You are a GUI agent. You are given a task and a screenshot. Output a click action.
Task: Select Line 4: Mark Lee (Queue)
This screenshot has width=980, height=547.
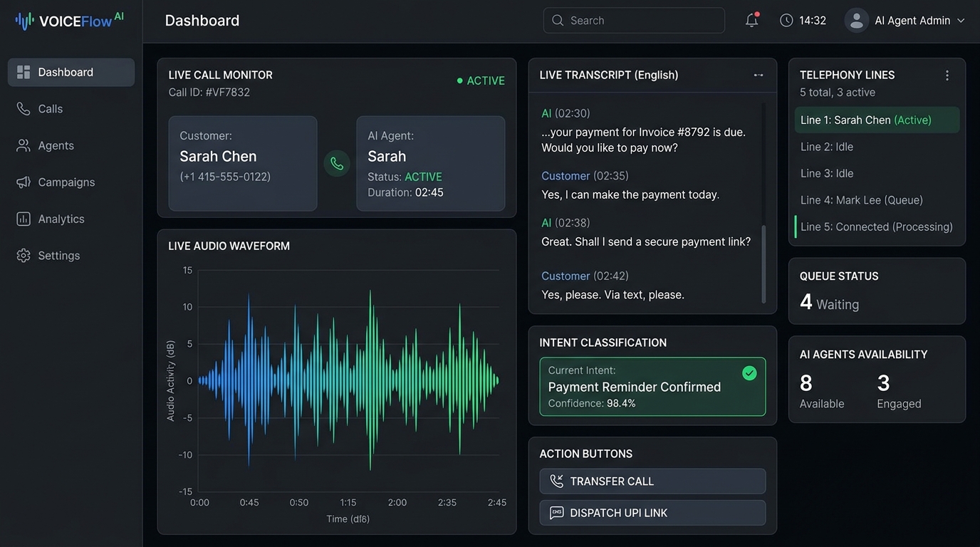pyautogui.click(x=877, y=200)
